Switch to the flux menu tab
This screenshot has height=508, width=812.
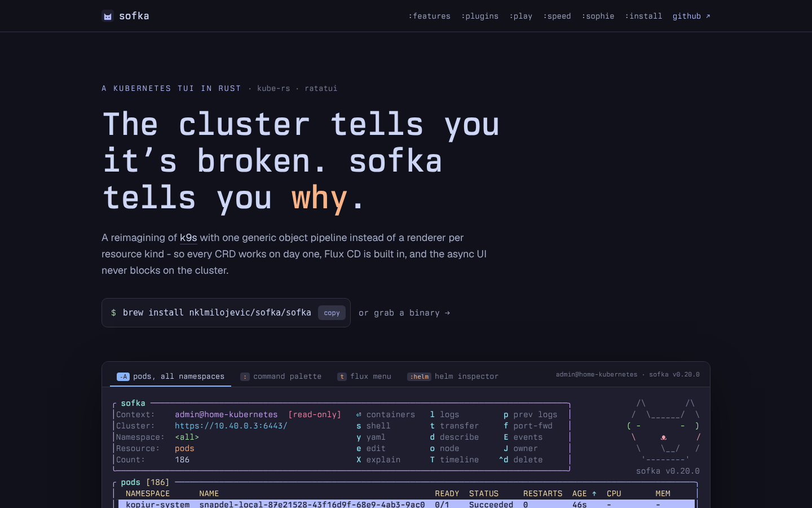point(364,376)
